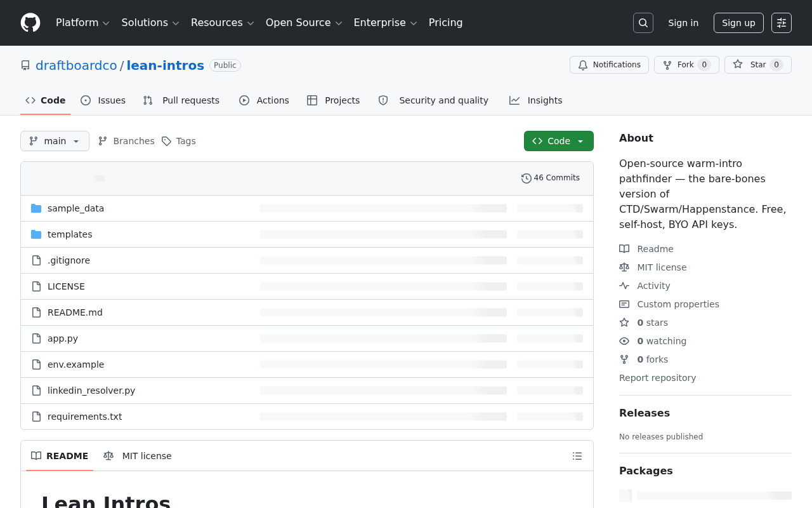The image size is (812, 508).
Task: Switch to the Actions tab
Action: [264, 100]
